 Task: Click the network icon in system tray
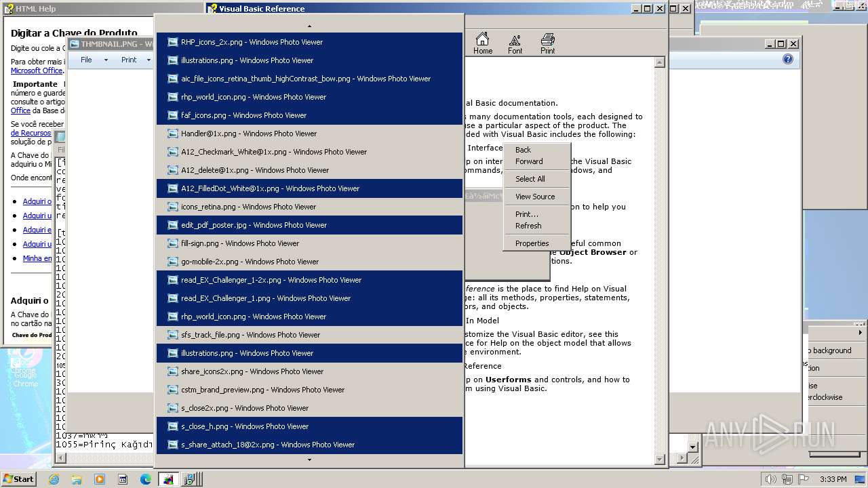coord(787,479)
